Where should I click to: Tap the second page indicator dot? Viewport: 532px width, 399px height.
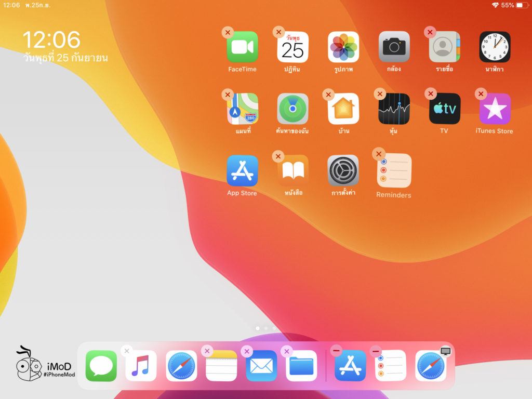(267, 328)
